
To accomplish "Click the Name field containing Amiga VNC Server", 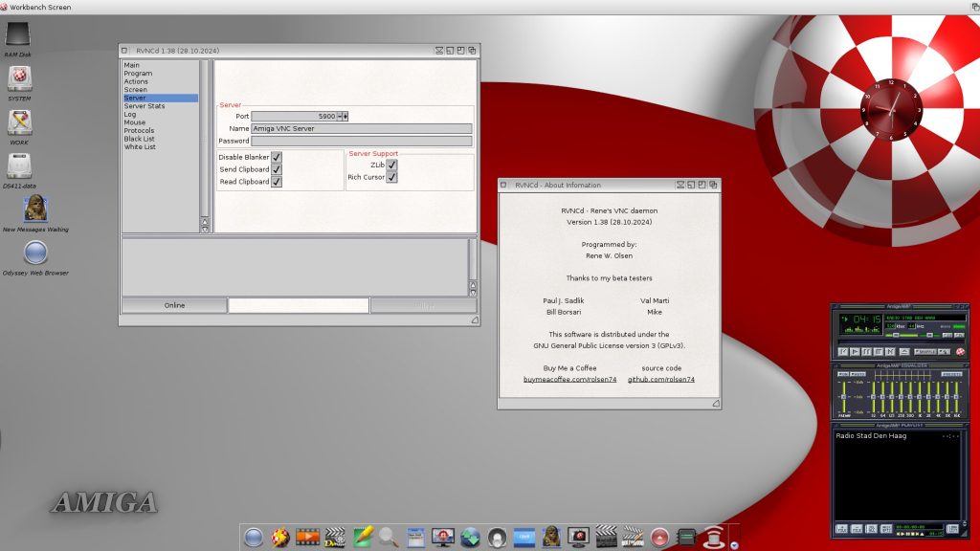I will click(x=361, y=129).
